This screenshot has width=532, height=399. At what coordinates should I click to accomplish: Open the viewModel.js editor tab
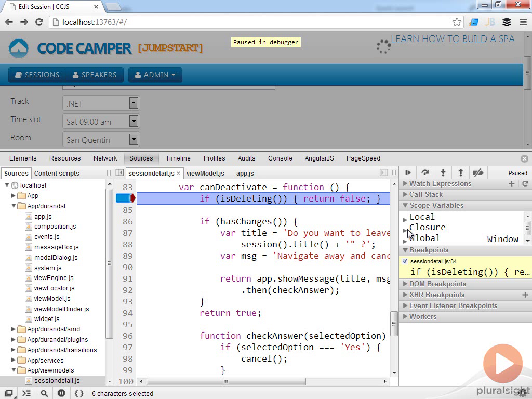click(x=205, y=173)
